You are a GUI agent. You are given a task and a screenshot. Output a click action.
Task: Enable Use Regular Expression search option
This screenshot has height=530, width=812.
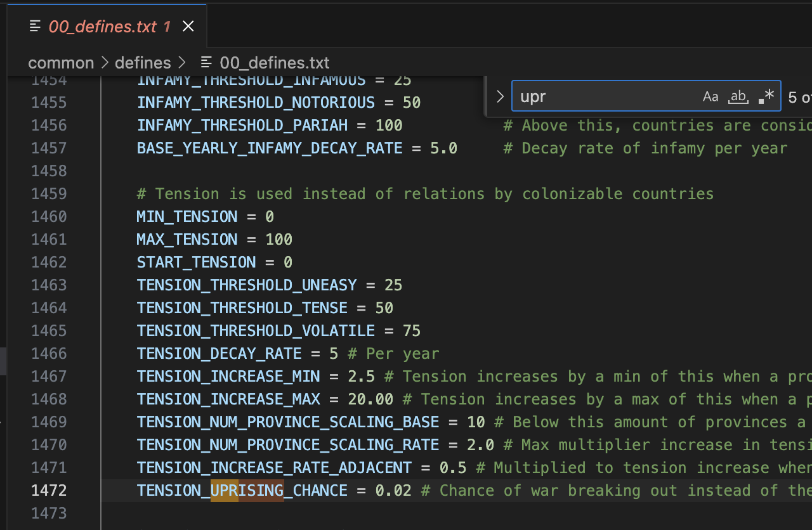[x=766, y=96]
